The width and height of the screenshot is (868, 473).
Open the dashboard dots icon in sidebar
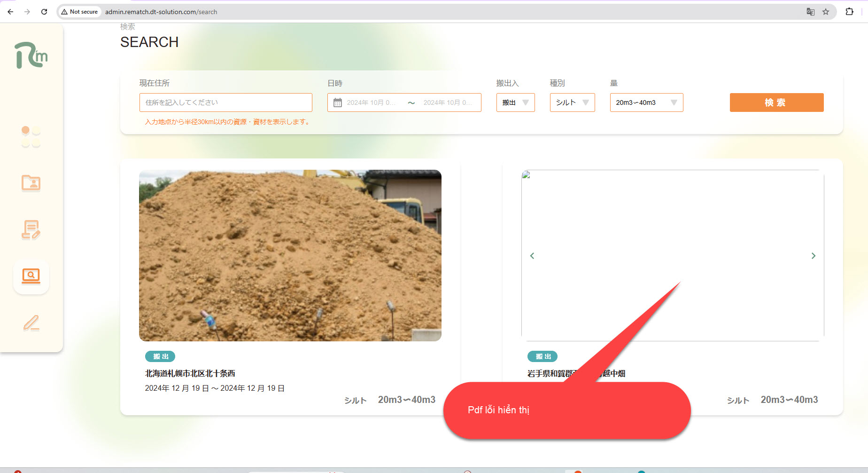click(31, 136)
